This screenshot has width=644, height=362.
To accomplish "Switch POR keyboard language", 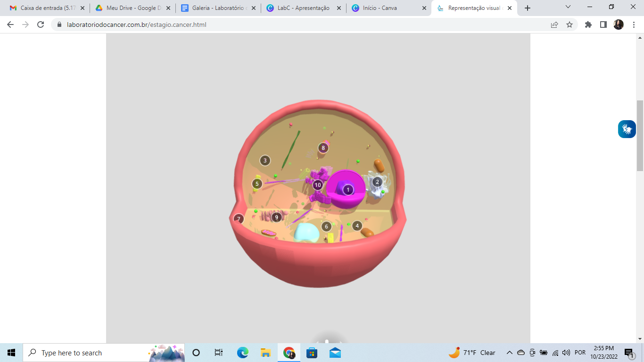I will (x=580, y=353).
